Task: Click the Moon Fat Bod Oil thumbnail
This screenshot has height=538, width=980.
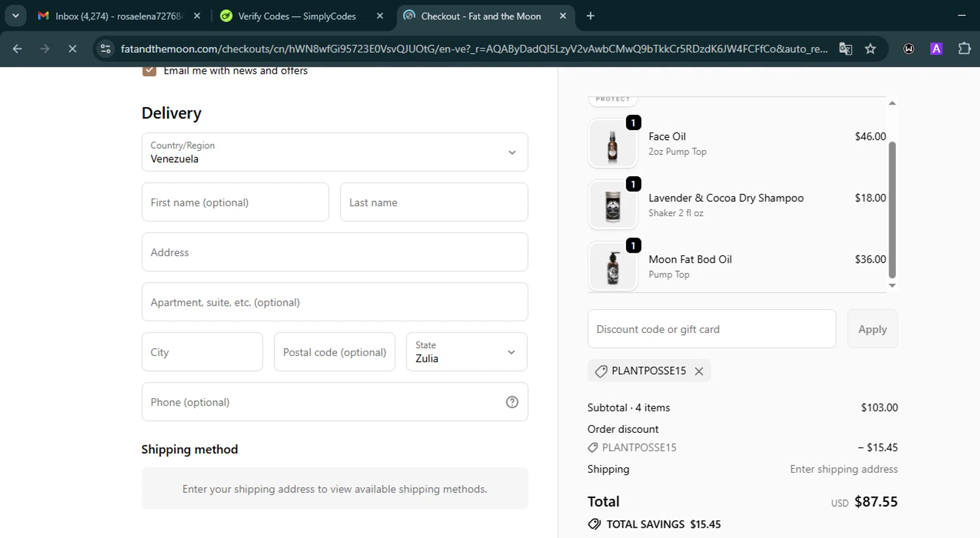Action: [613, 266]
